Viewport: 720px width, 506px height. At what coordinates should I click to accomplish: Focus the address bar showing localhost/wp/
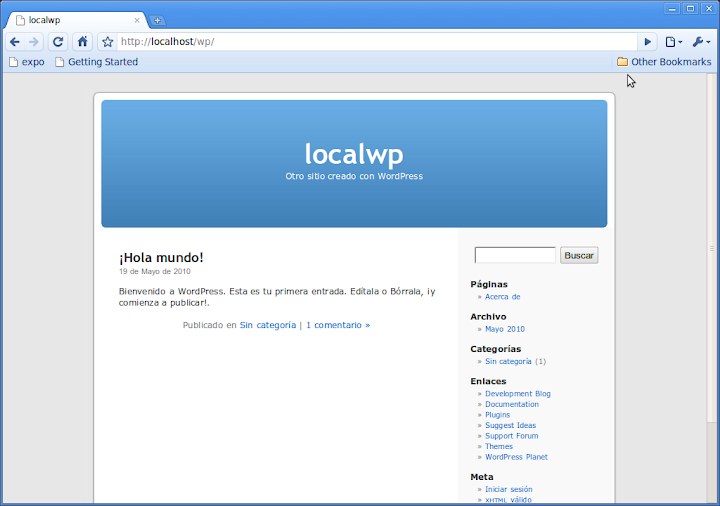[377, 42]
